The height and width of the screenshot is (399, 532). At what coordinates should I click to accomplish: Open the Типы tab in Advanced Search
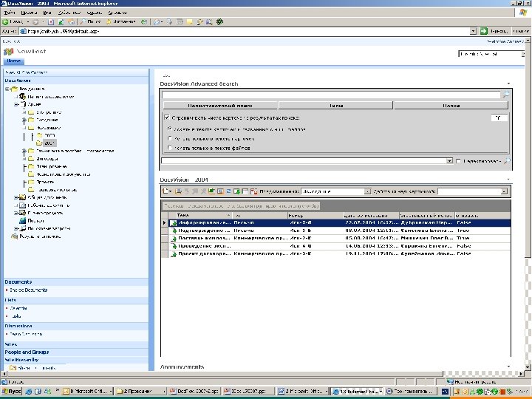coord(335,106)
